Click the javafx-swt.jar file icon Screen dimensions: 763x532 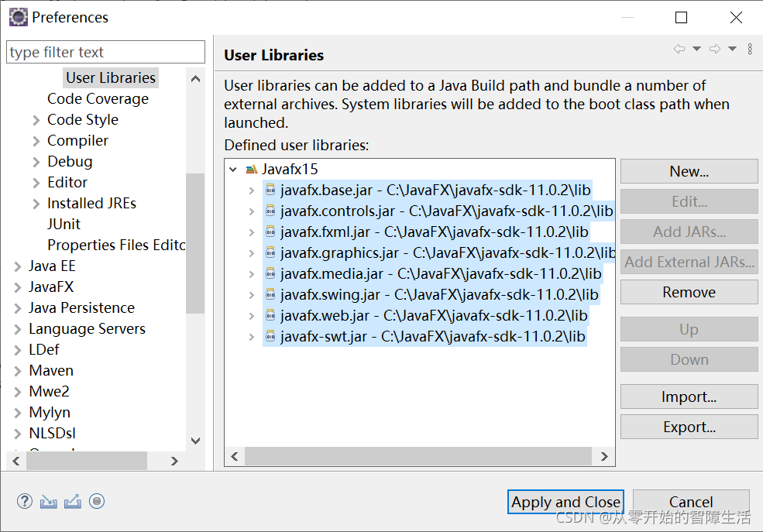pos(270,337)
